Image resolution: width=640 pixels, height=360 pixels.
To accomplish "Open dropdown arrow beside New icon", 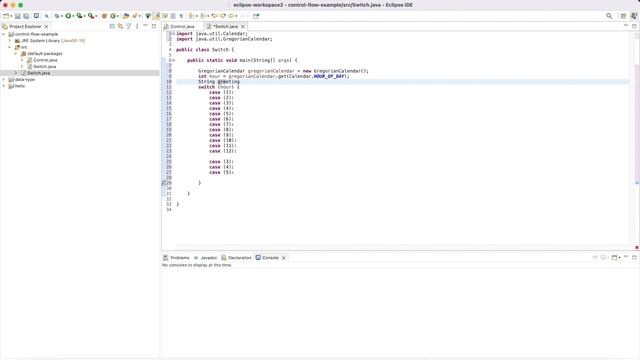I will click(11, 16).
